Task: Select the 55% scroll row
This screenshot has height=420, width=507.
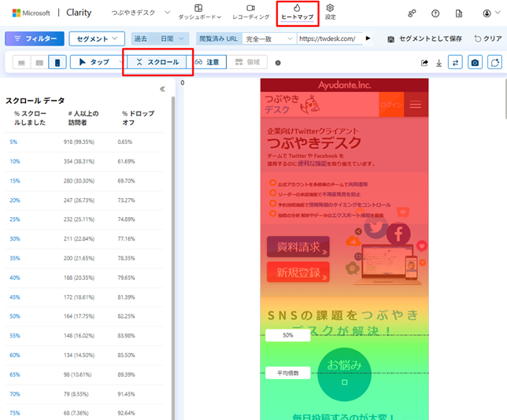Action: 84,336
